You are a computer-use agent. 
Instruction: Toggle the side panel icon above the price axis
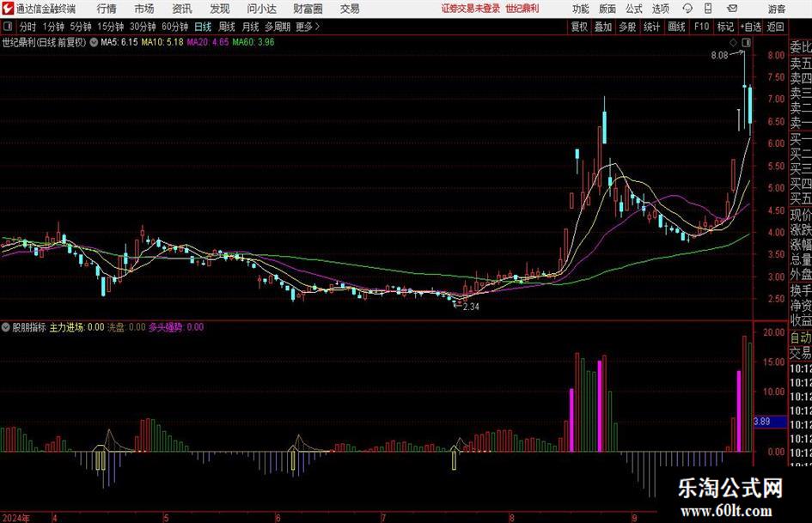746,42
